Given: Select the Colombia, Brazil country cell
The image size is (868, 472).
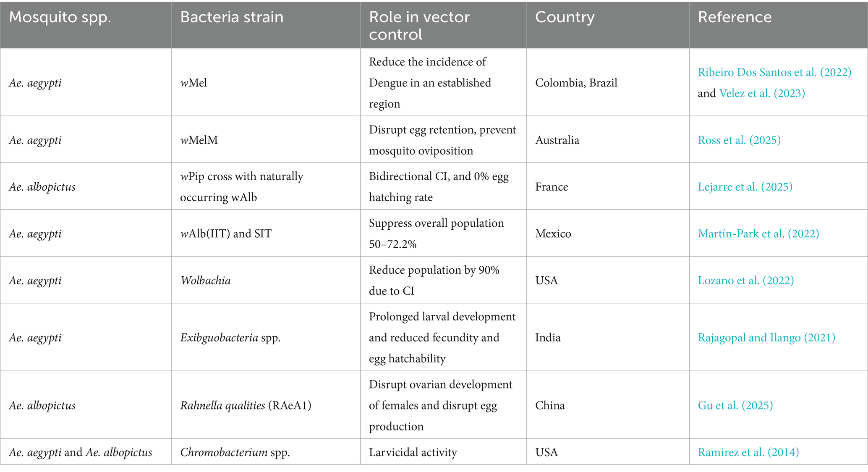Looking at the screenshot, I should click(x=576, y=83).
